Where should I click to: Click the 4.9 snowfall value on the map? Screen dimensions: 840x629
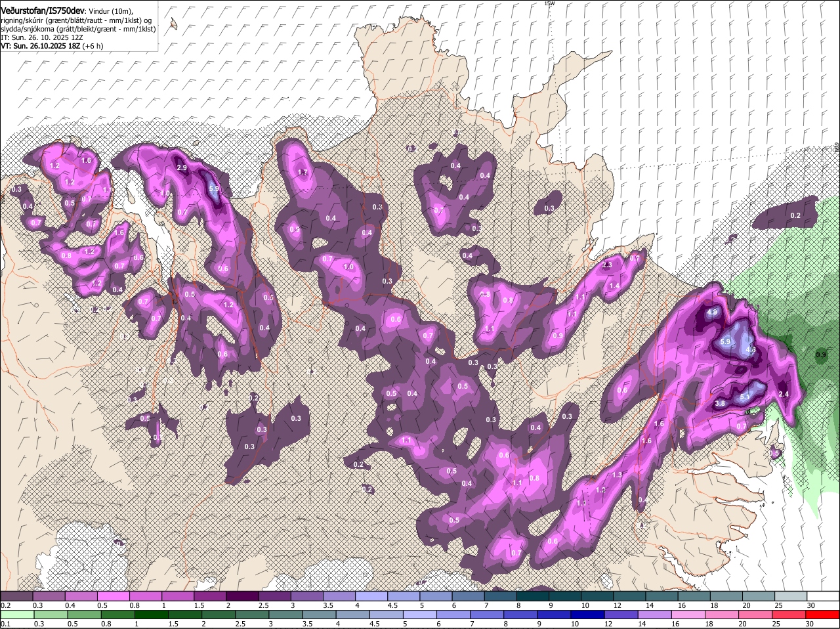click(713, 313)
